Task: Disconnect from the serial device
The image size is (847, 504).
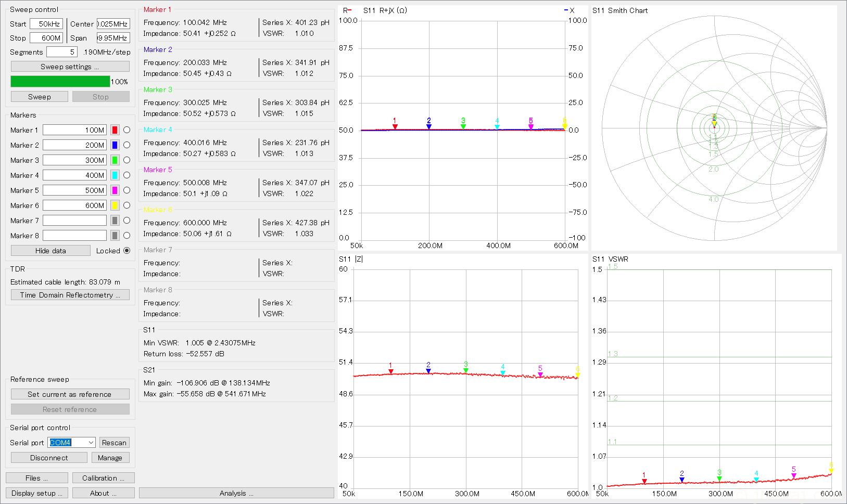Action: click(x=49, y=458)
